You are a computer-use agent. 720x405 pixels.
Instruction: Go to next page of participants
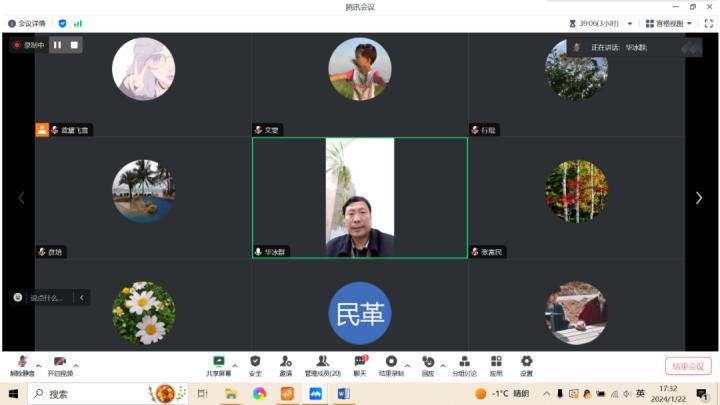[x=699, y=198]
